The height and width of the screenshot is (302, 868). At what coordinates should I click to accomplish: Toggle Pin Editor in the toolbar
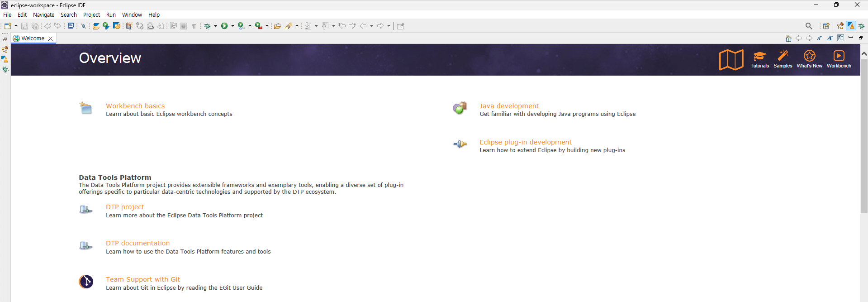[x=400, y=26]
